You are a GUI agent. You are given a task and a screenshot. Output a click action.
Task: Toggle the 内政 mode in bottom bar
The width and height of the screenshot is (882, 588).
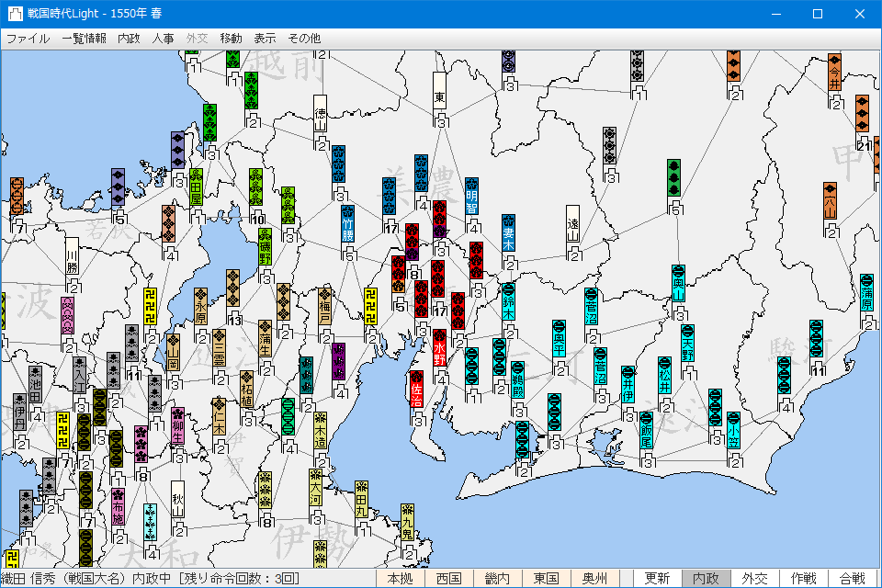click(707, 579)
